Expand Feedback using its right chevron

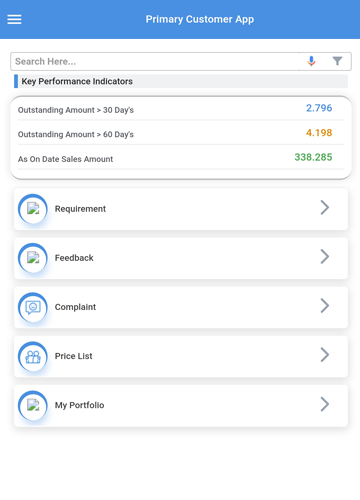click(x=325, y=256)
